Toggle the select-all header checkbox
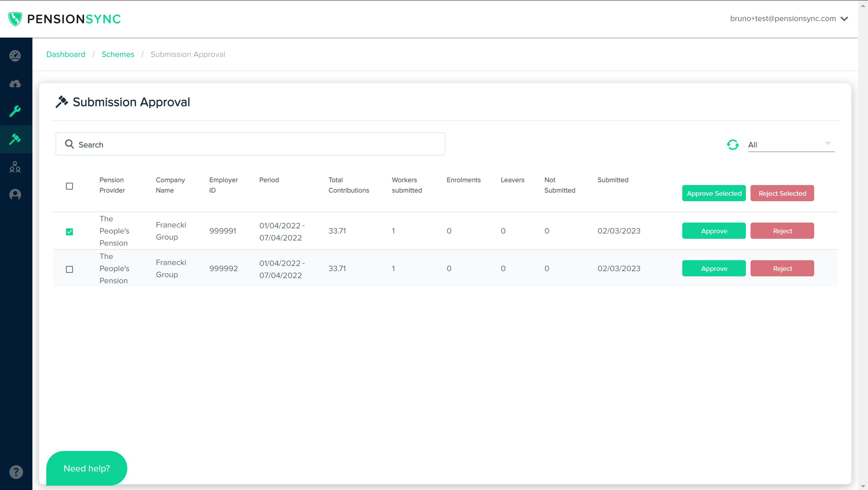The height and width of the screenshot is (490, 868). point(69,186)
